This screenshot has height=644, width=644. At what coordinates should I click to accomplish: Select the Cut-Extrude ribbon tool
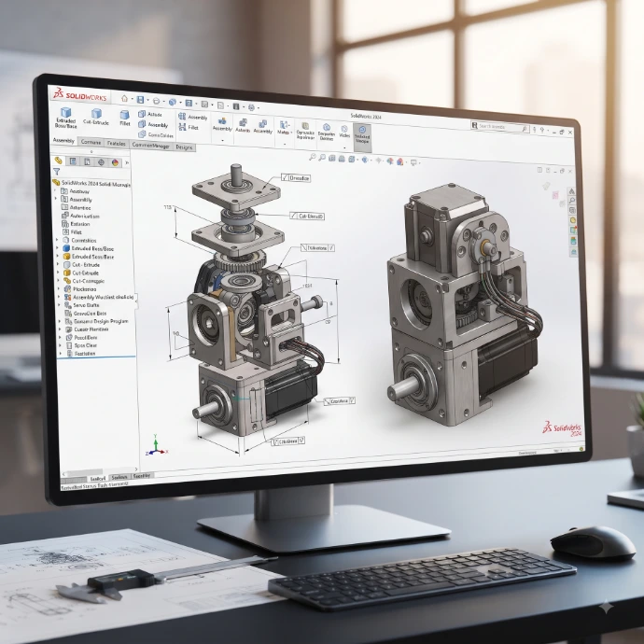(96, 117)
